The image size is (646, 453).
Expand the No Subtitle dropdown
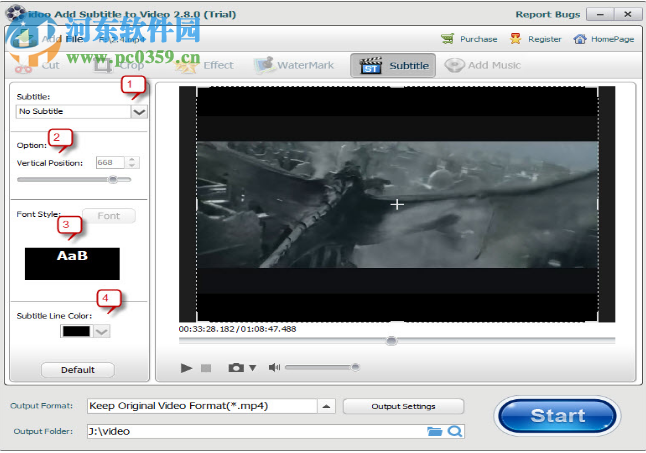click(x=139, y=112)
